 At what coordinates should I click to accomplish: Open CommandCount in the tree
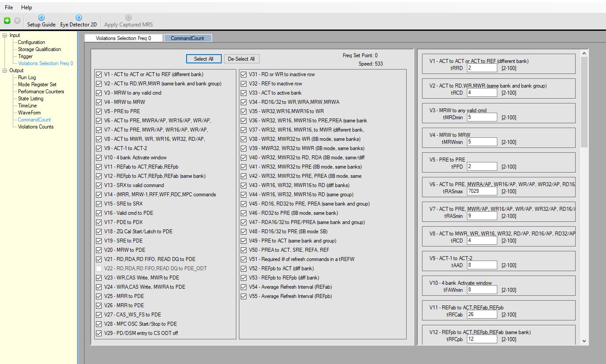tap(34, 120)
